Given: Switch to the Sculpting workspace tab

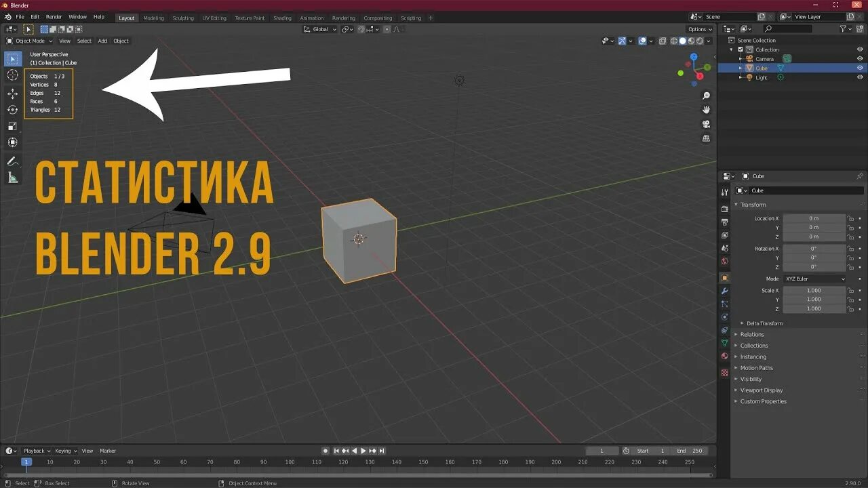Looking at the screenshot, I should tap(183, 18).
